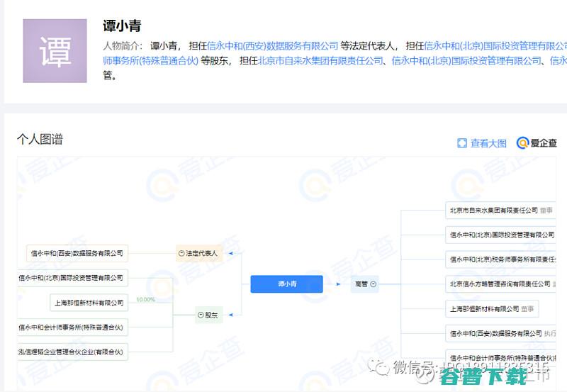Image resolution: width=567 pixels, height=392 pixels.
Task: Select left graph node 信永中和(西安)数据服务有限公司
Action: pyautogui.click(x=77, y=254)
